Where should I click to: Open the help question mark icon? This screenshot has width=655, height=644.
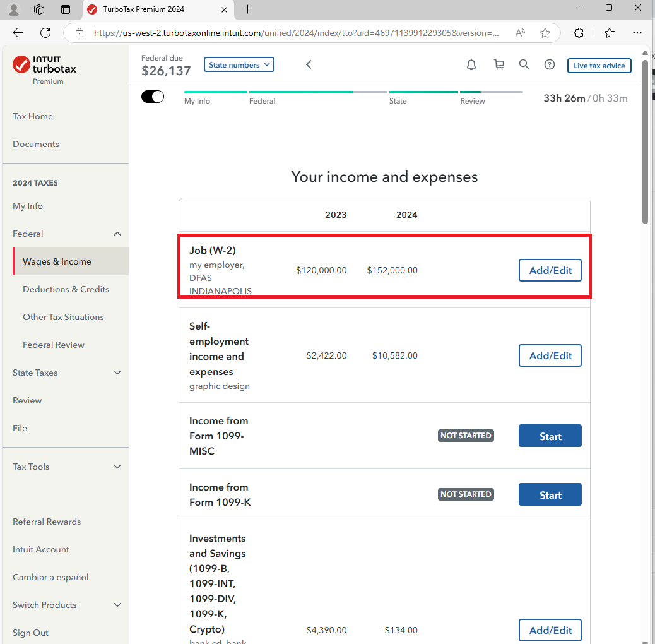550,65
